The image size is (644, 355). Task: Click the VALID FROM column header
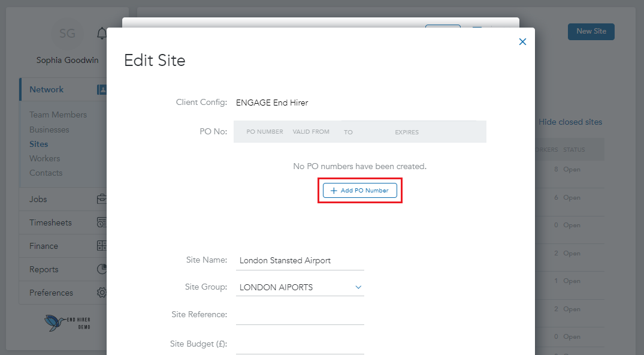311,132
